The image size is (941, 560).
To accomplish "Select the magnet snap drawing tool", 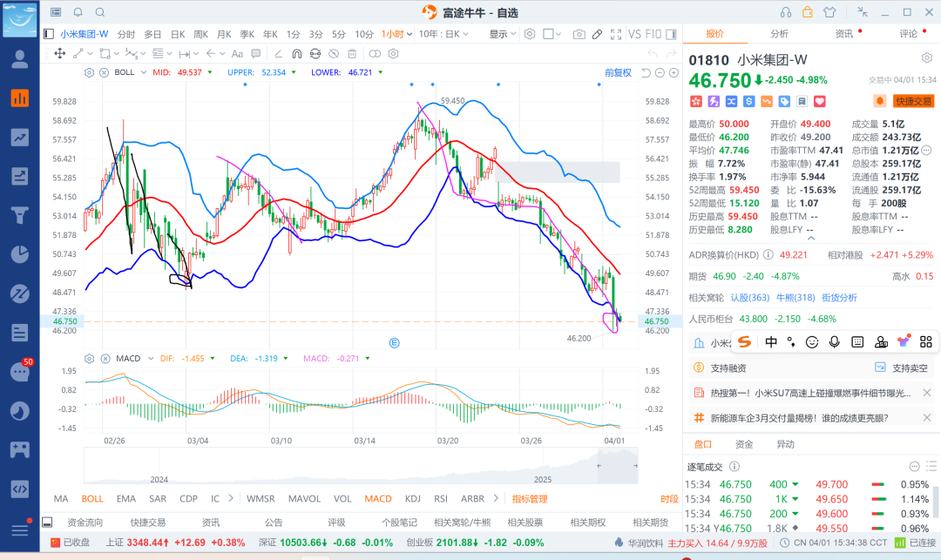I will coord(295,53).
